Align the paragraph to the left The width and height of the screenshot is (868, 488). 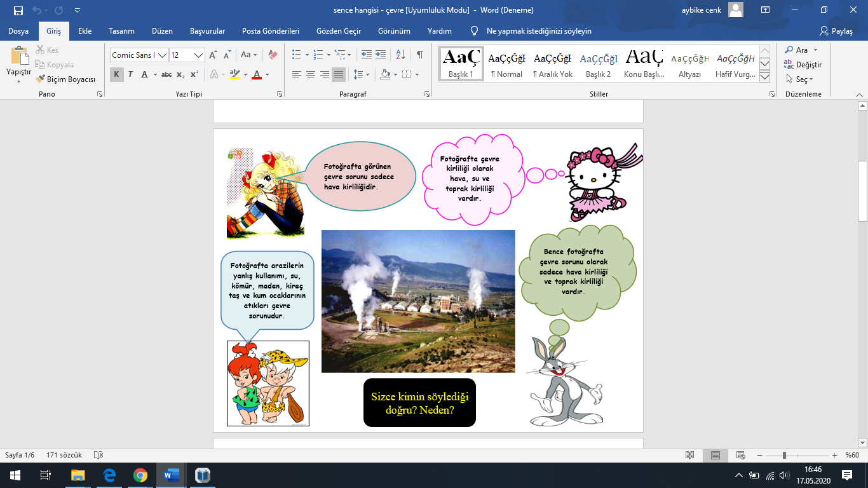[297, 75]
